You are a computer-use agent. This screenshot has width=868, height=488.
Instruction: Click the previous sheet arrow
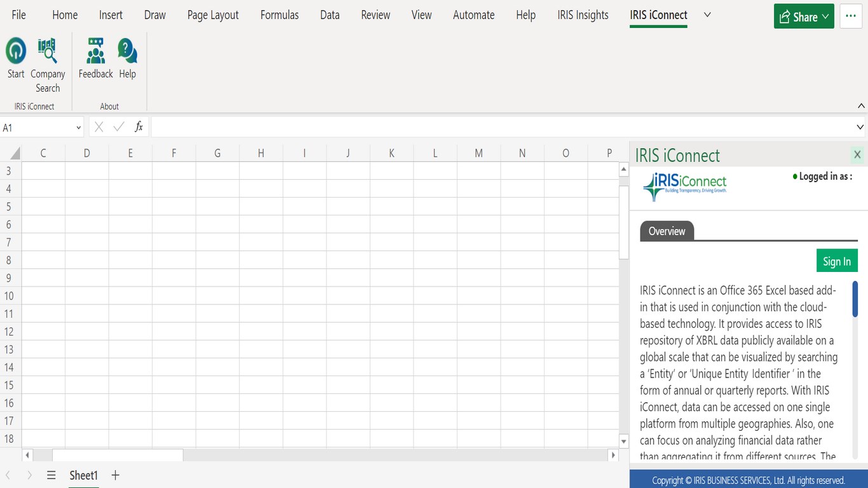coord(8,475)
